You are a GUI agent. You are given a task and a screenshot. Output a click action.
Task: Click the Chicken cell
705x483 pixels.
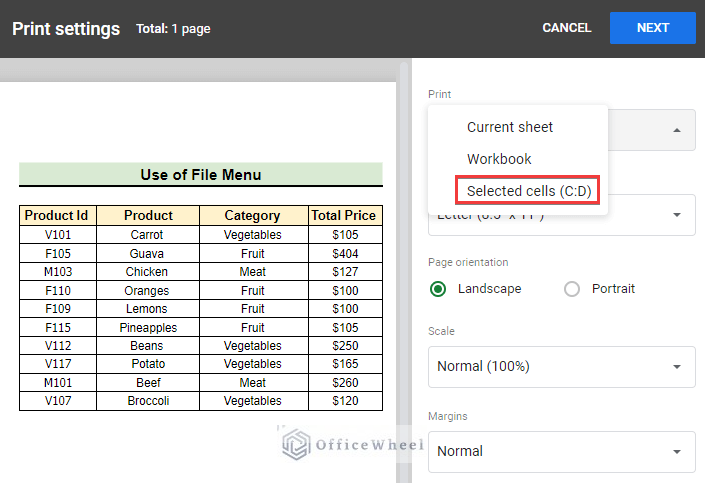(x=148, y=272)
